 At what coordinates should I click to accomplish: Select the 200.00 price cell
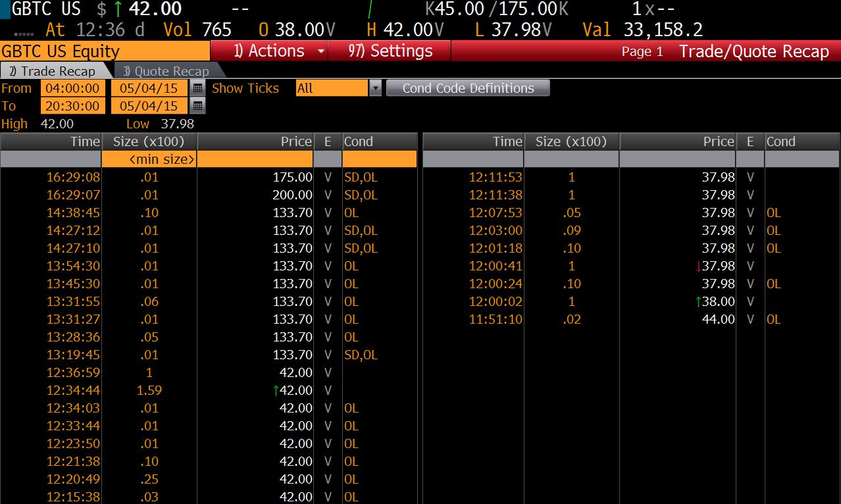pos(293,195)
